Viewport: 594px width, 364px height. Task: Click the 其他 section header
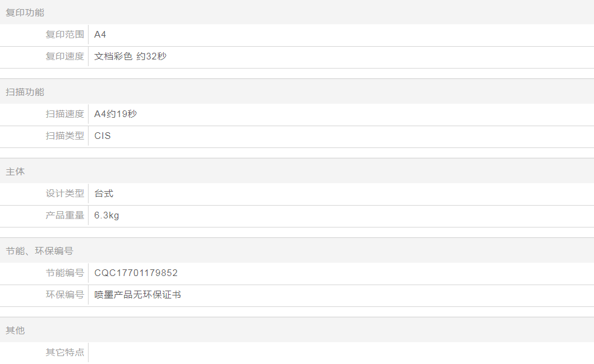coord(15,330)
